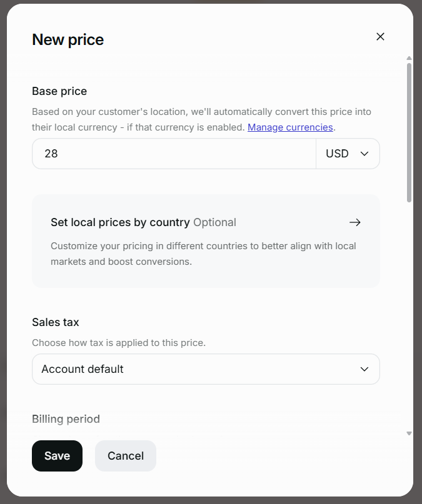This screenshot has width=422, height=504.
Task: Click the Sales tax dropdown chevron
Action: click(364, 369)
